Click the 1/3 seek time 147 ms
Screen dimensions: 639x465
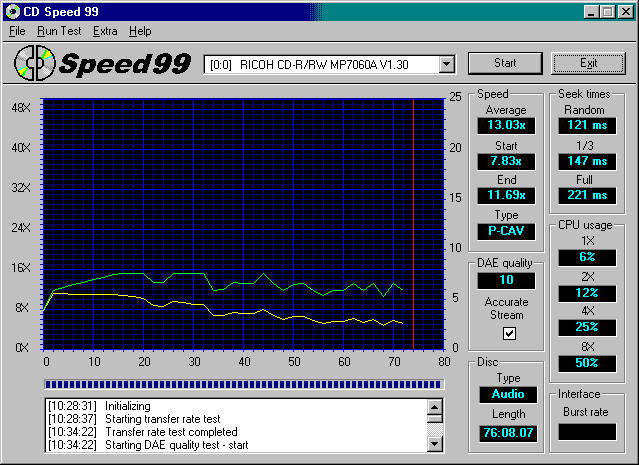click(587, 161)
